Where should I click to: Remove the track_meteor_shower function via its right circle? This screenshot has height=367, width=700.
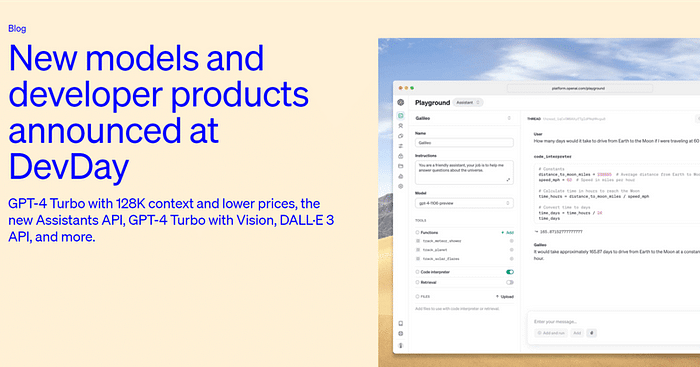pos(512,241)
